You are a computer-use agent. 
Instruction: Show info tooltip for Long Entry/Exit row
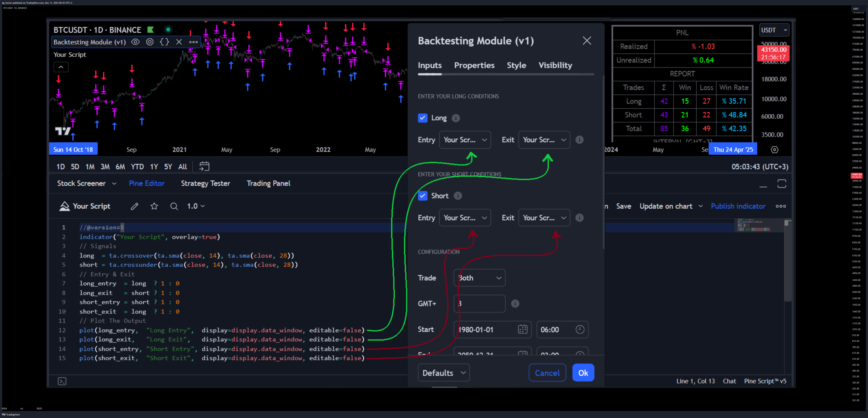click(x=579, y=140)
